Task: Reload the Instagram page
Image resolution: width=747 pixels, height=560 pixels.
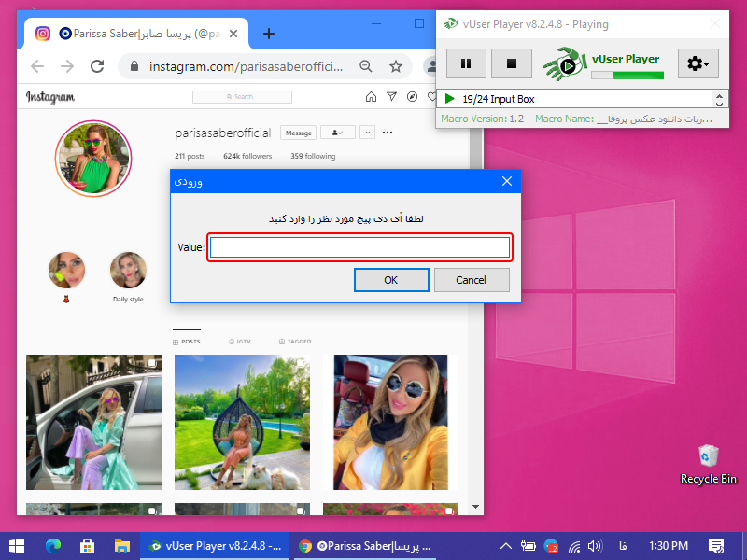Action: click(97, 66)
